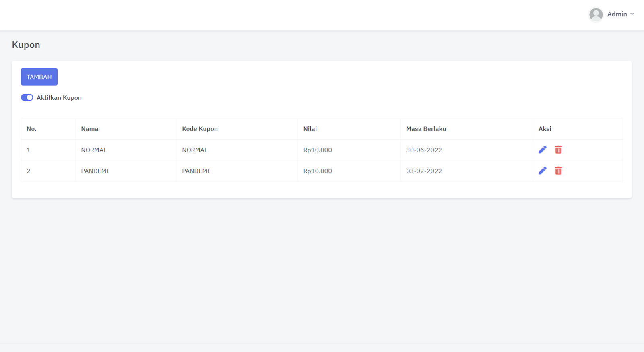Select the 30-06-2022 expiry date cell

click(424, 150)
